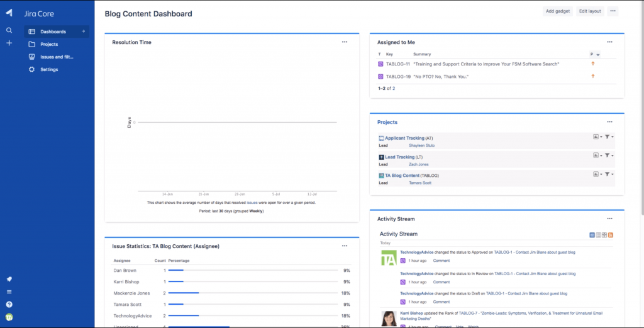Viewport: 644px width, 328px height.
Task: Select list view icon in Activity Stream
Action: click(x=599, y=235)
